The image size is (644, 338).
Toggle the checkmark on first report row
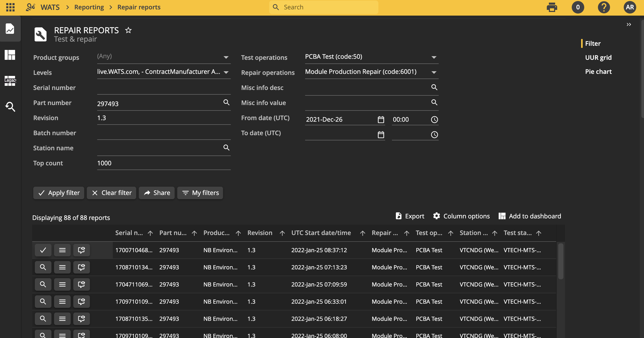pos(43,250)
